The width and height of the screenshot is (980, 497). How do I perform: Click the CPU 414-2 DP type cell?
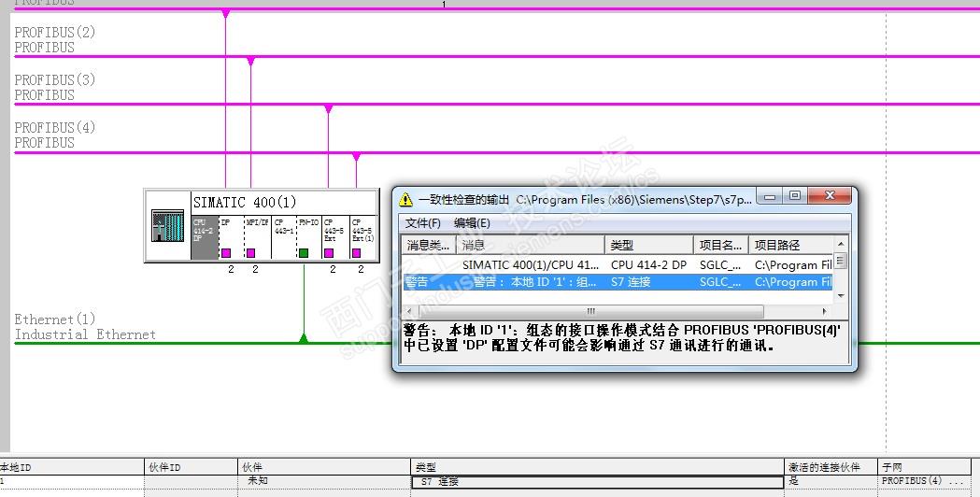(648, 265)
